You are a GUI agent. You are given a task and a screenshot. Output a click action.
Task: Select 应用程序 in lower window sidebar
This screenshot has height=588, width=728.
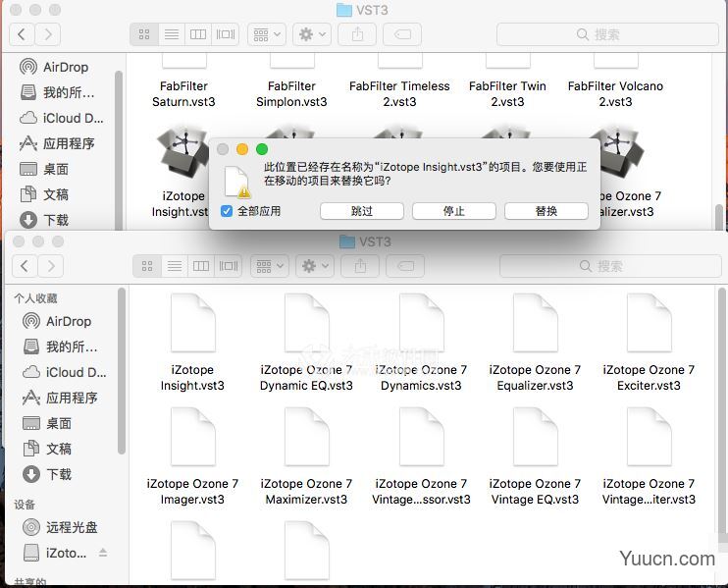coord(60,398)
